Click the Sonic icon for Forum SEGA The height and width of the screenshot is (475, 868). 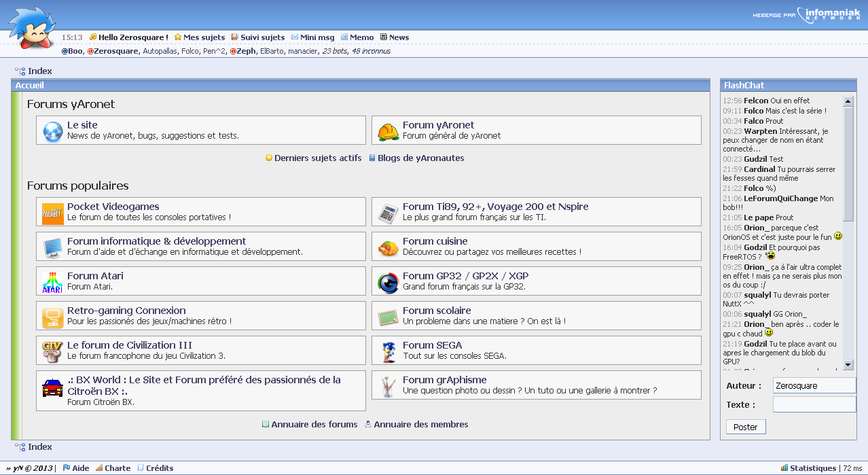click(x=388, y=352)
